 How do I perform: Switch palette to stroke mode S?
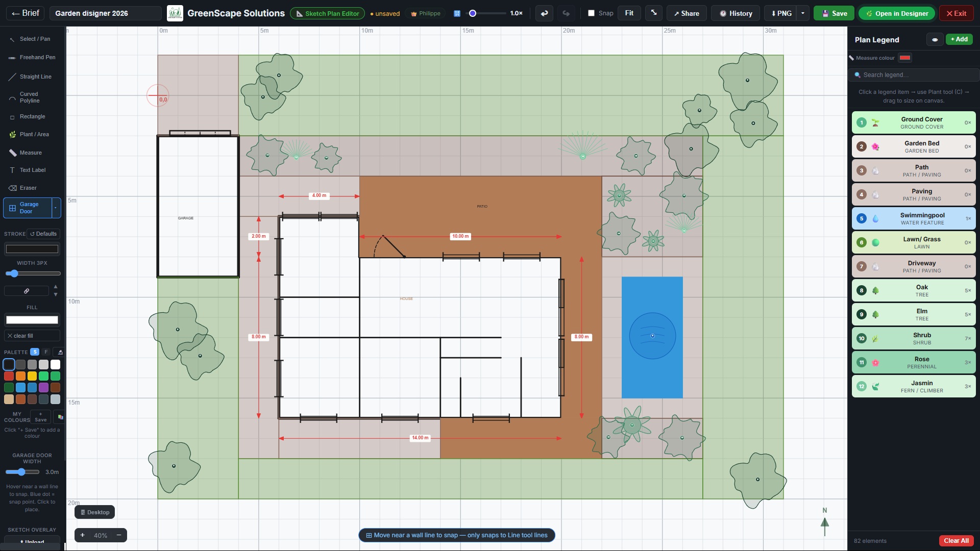(x=35, y=352)
